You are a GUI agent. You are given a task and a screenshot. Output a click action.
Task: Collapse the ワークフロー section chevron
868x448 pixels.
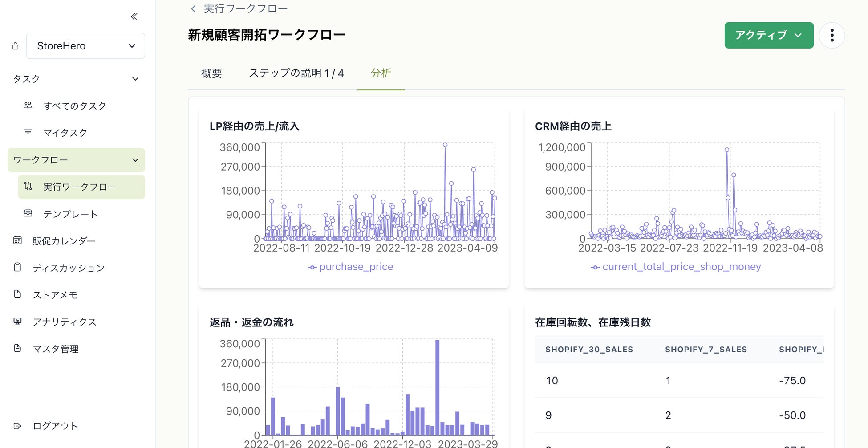click(135, 160)
